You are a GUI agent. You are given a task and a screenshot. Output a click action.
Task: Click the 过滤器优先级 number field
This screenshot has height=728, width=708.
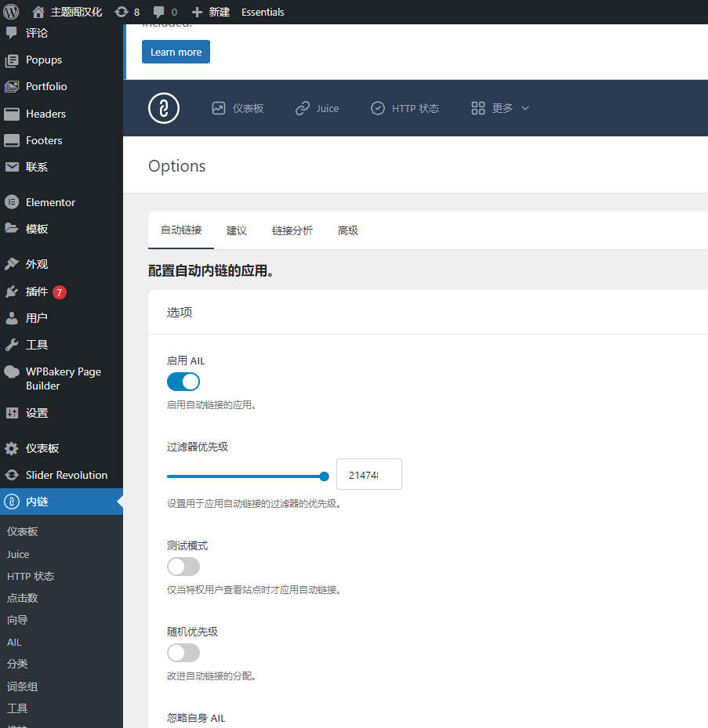pyautogui.click(x=369, y=475)
